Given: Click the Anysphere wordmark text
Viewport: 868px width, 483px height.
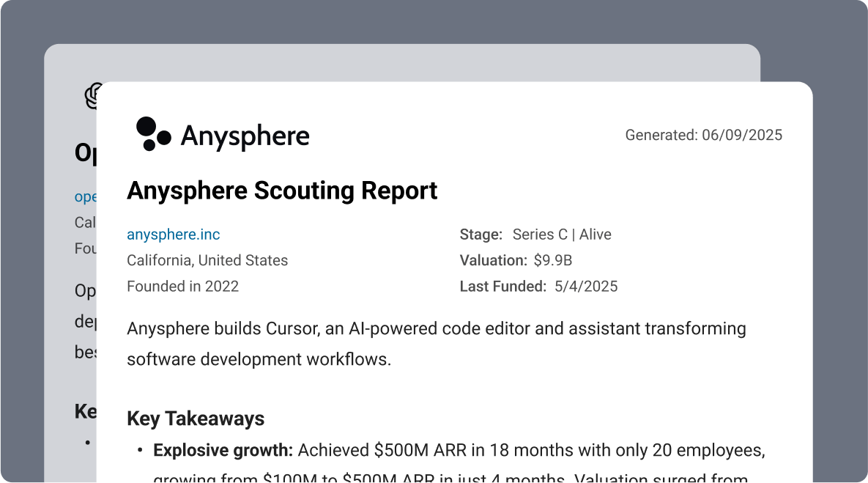Looking at the screenshot, I should pyautogui.click(x=245, y=136).
